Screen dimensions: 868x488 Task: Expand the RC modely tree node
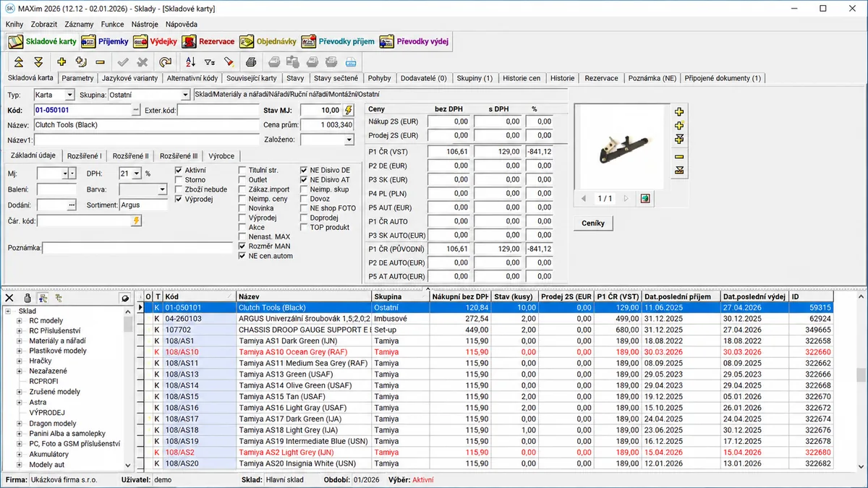[x=20, y=320]
